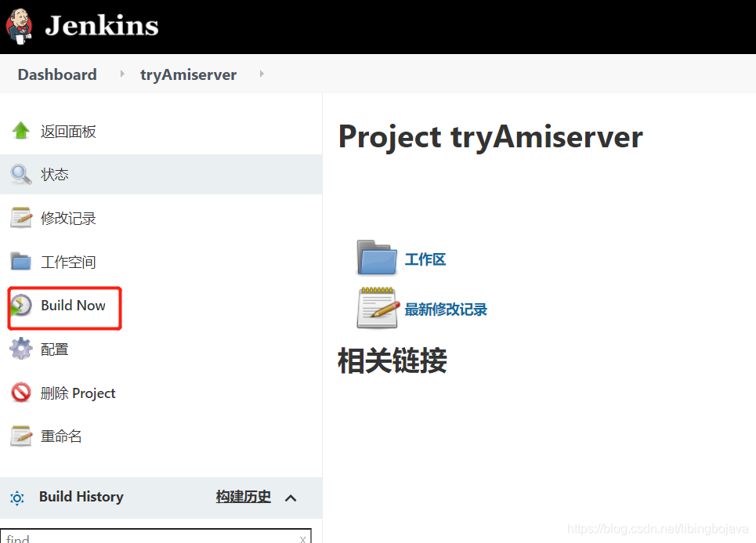The height and width of the screenshot is (543, 756).
Task: Go to Dashboard breadcrumb
Action: pos(57,74)
